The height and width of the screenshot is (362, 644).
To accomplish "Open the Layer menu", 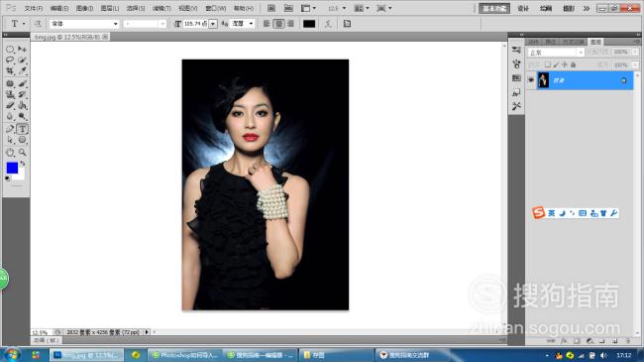I will [110, 8].
